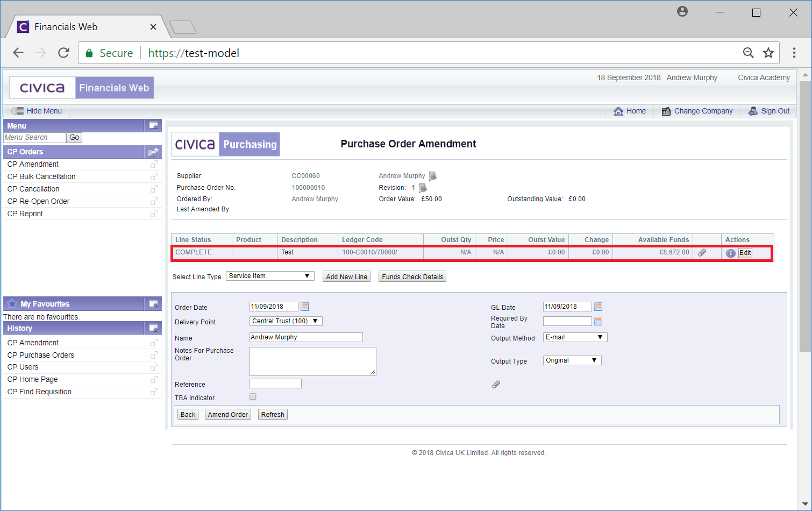Open the Required By Date calendar picker
812x511 pixels.
click(x=598, y=321)
